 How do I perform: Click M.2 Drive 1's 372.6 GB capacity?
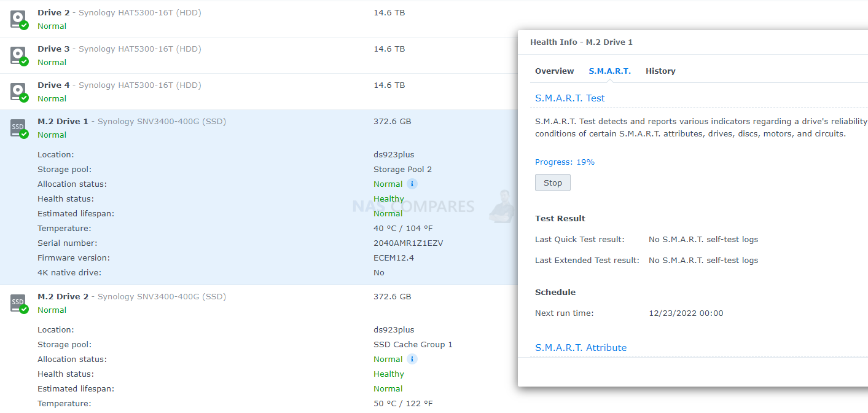coord(393,122)
